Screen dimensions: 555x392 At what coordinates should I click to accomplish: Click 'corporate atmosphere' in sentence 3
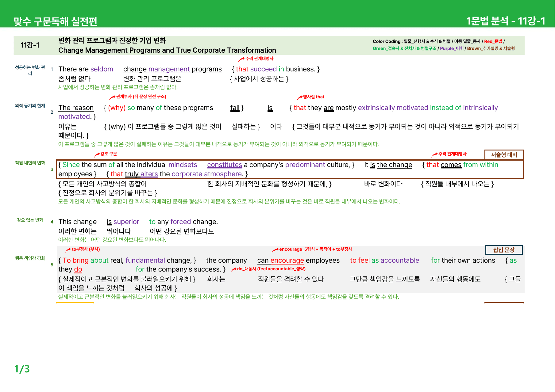coord(207,174)
